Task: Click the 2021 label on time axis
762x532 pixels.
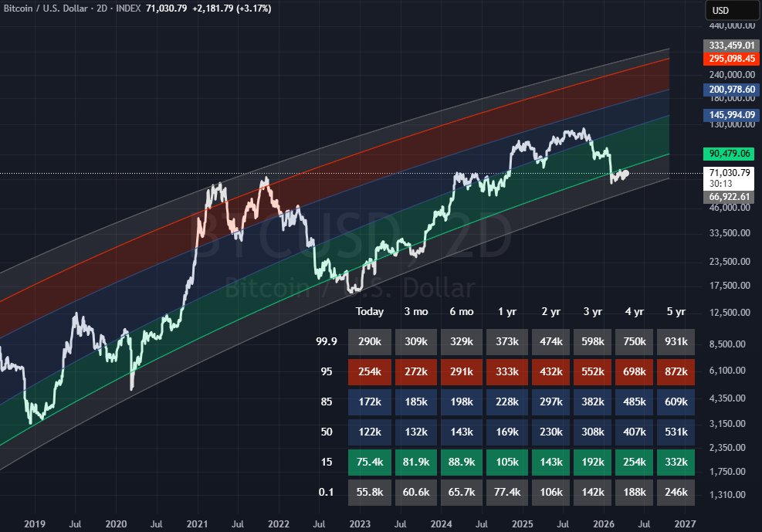Action: (x=197, y=524)
